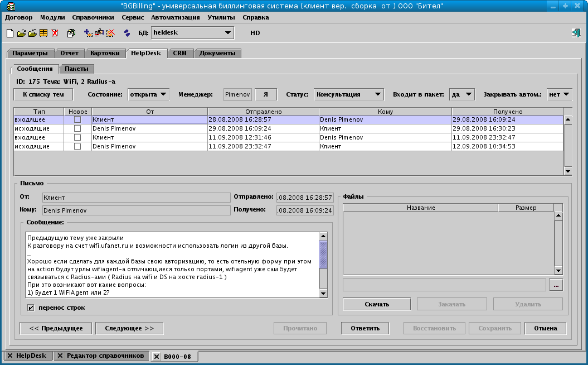Toggle the перенос строк checkbox
The height and width of the screenshot is (365, 588).
click(x=30, y=307)
